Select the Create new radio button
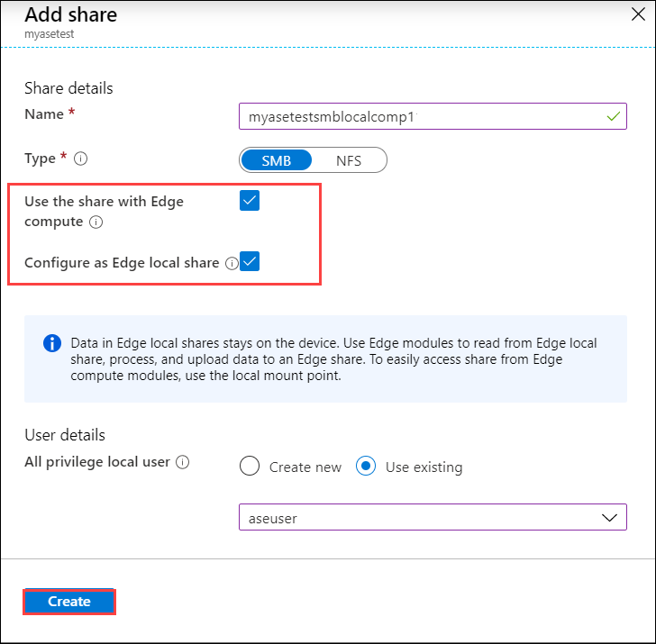The height and width of the screenshot is (644, 656). click(x=250, y=467)
